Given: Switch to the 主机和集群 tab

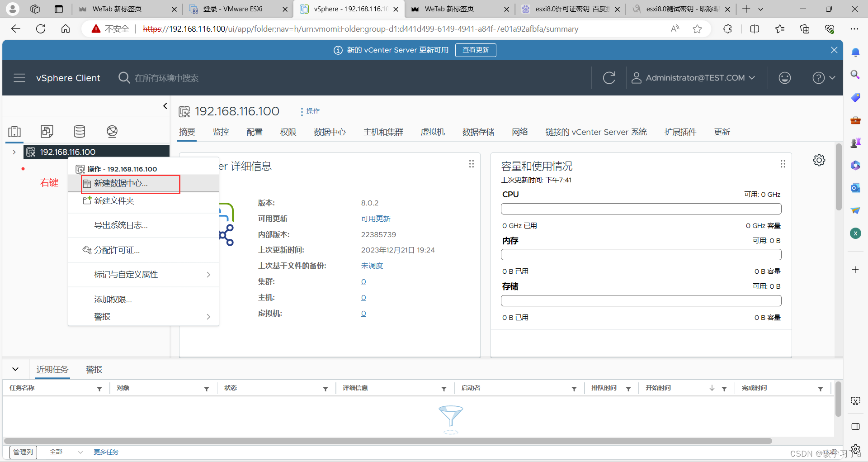Looking at the screenshot, I should point(383,132).
